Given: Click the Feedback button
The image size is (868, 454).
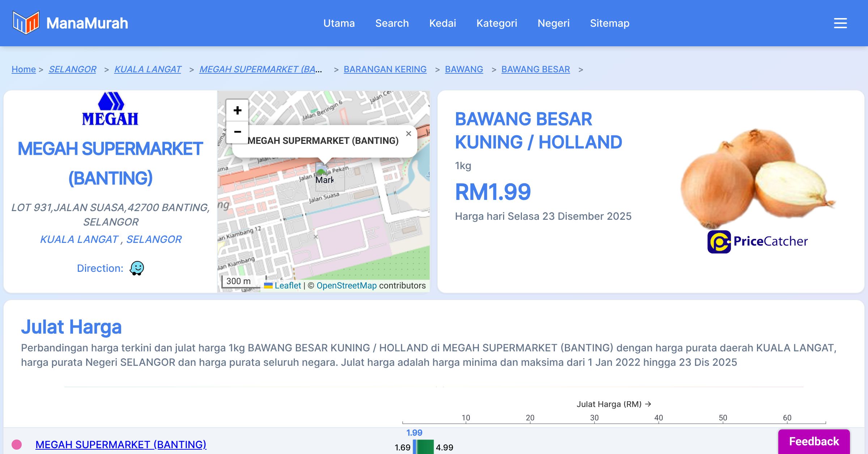Looking at the screenshot, I should coord(814,441).
